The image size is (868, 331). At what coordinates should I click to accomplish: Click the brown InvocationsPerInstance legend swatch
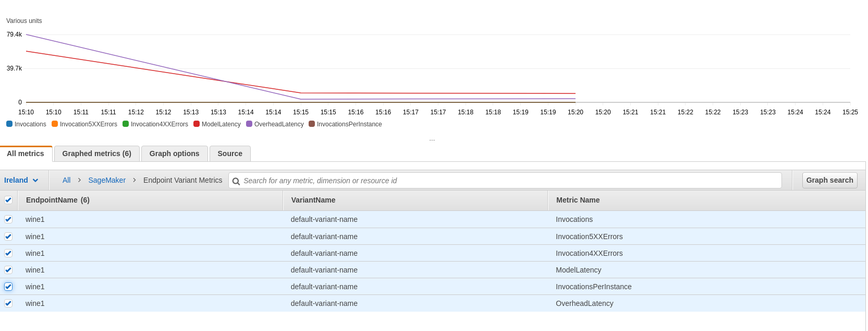[x=312, y=124]
